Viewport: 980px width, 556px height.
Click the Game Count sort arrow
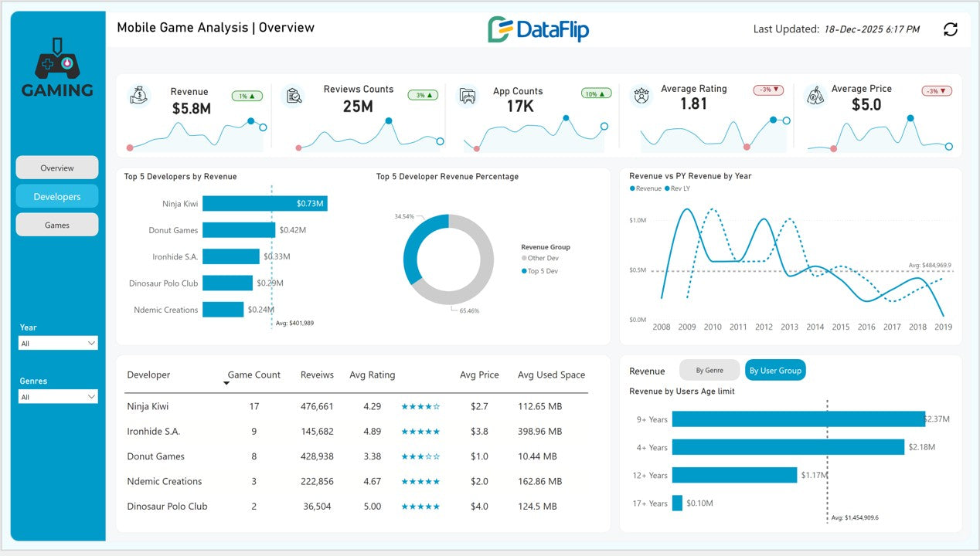(226, 383)
